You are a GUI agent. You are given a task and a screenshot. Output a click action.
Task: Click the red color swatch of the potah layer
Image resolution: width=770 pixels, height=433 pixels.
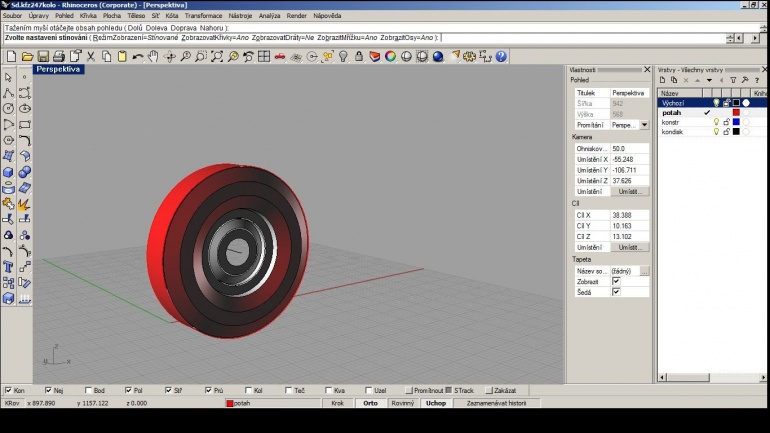coord(736,112)
